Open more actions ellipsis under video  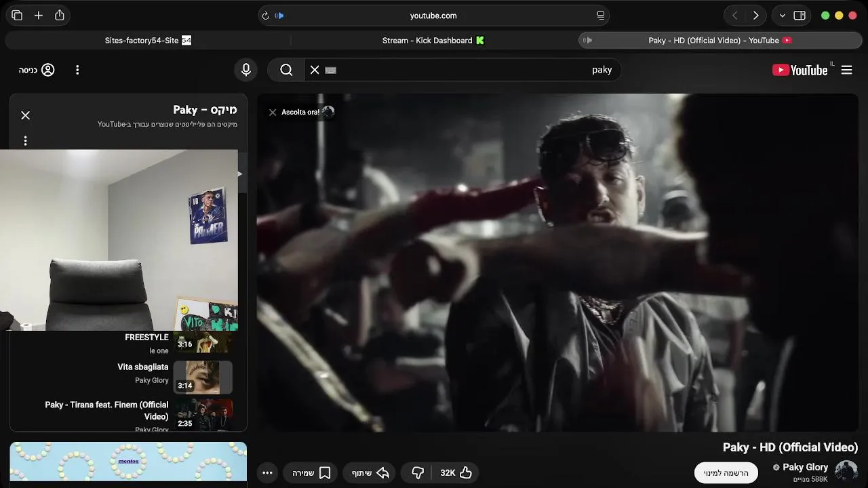pos(267,472)
